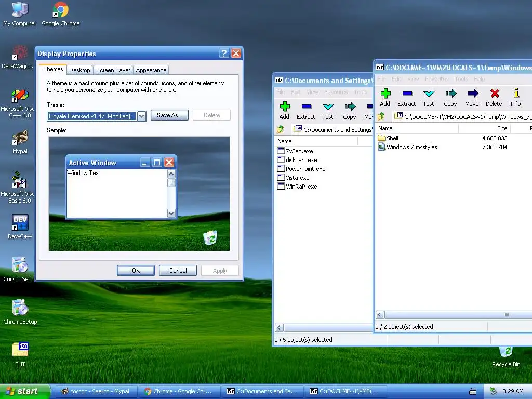
Task: Select diskpart.exe in file list
Action: (x=297, y=160)
